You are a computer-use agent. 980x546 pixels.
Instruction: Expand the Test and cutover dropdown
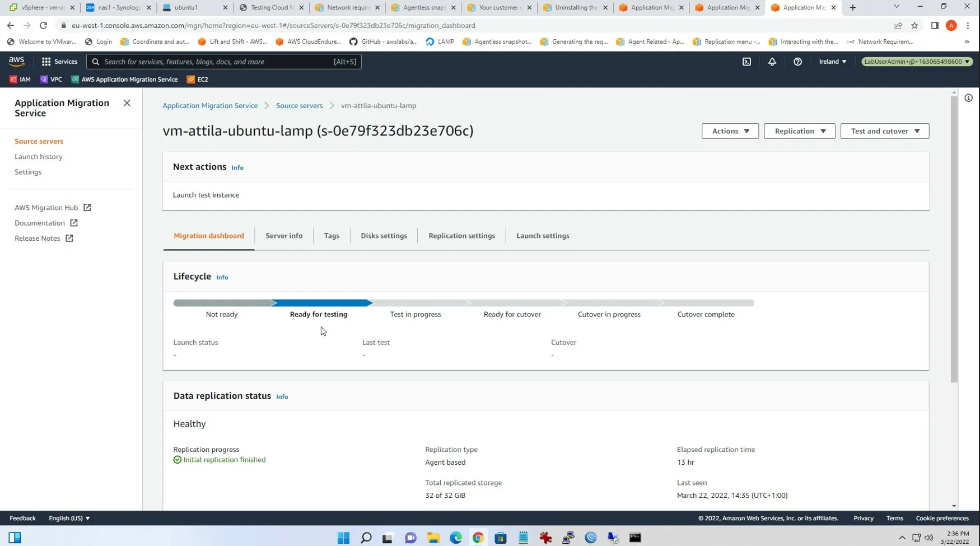(885, 131)
